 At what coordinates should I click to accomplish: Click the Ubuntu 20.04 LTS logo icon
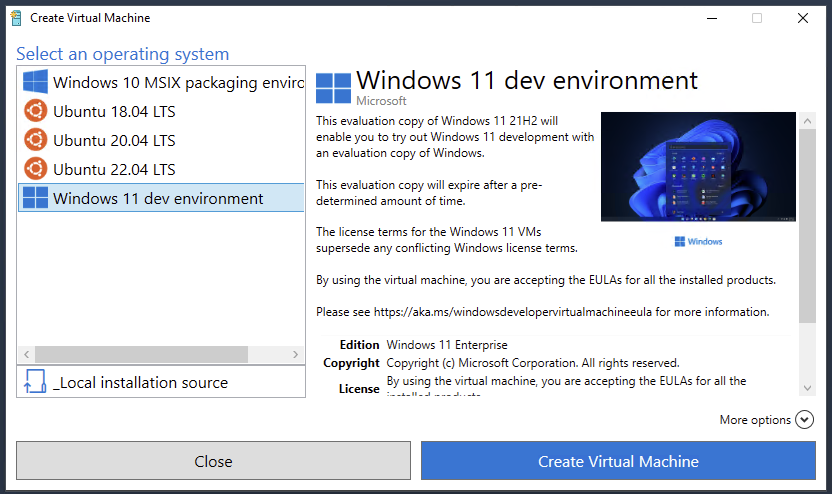pyautogui.click(x=36, y=140)
